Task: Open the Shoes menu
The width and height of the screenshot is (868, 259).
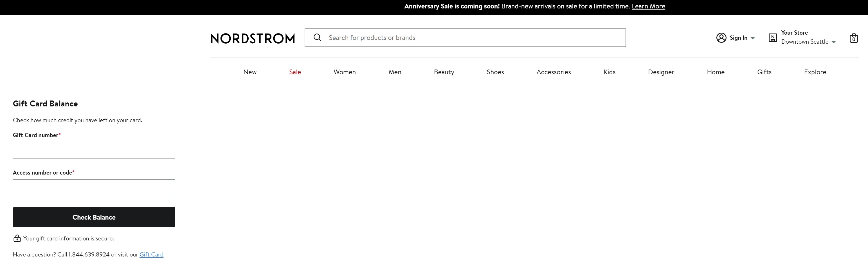Action: coord(495,72)
